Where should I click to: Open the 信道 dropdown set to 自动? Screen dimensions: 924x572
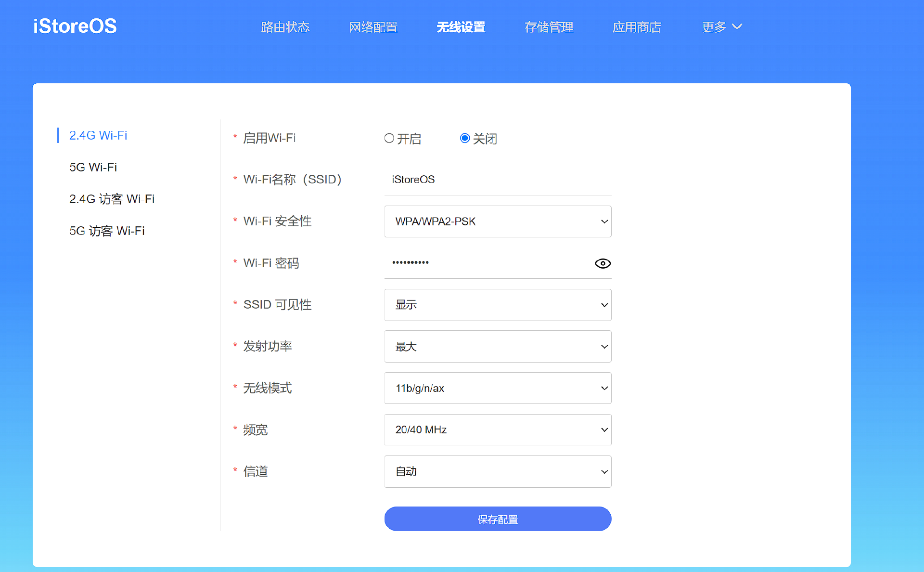[498, 471]
